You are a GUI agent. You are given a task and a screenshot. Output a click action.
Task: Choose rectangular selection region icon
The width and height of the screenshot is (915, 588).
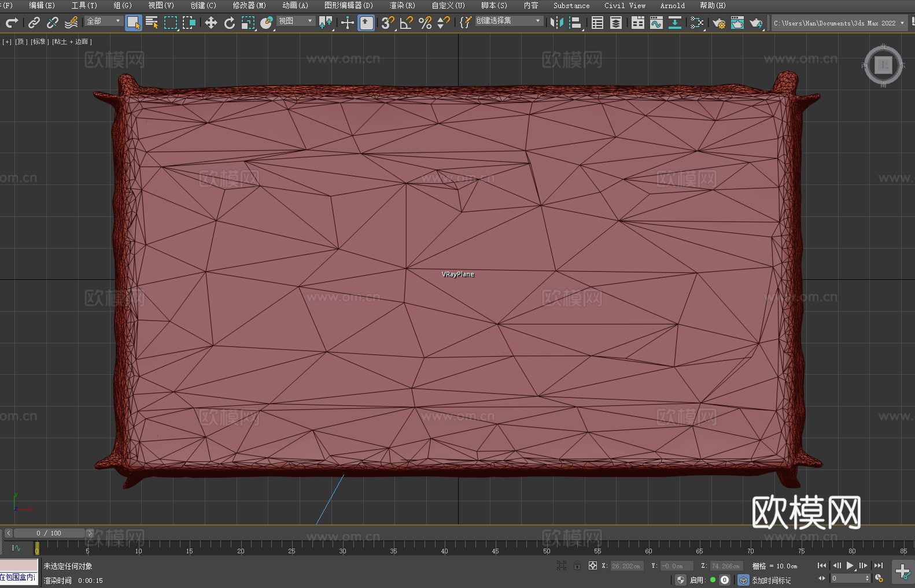[171, 23]
